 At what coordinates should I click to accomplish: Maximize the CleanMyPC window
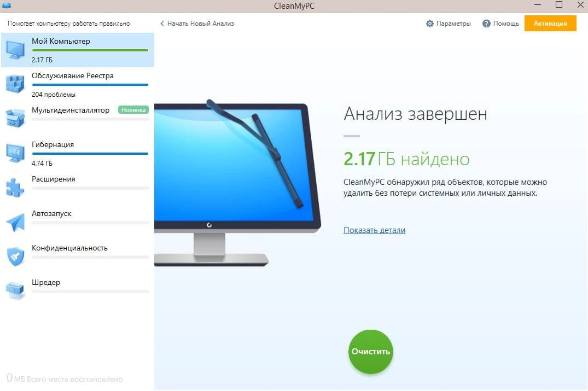[559, 5]
